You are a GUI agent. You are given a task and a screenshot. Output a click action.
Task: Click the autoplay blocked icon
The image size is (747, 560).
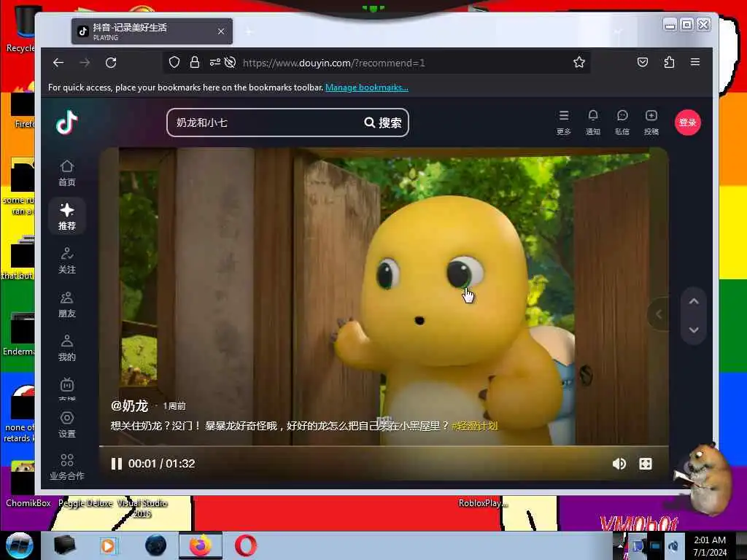click(230, 63)
